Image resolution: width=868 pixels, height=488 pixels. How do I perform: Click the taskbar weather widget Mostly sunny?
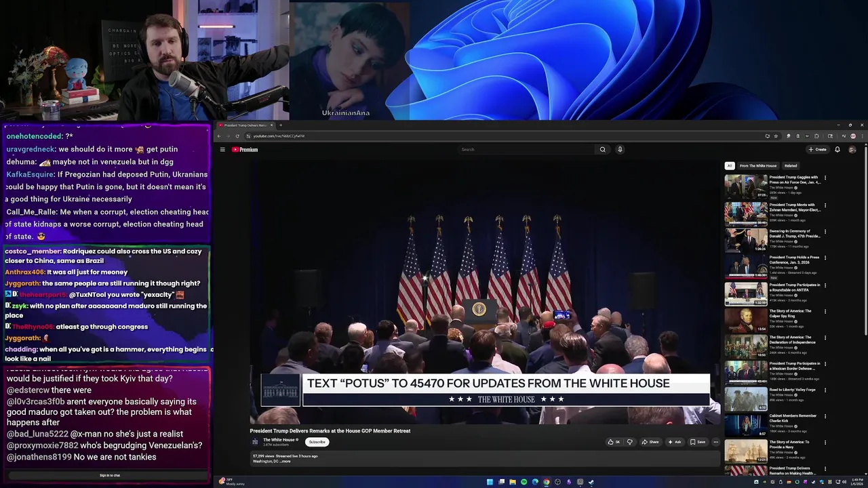click(x=232, y=482)
